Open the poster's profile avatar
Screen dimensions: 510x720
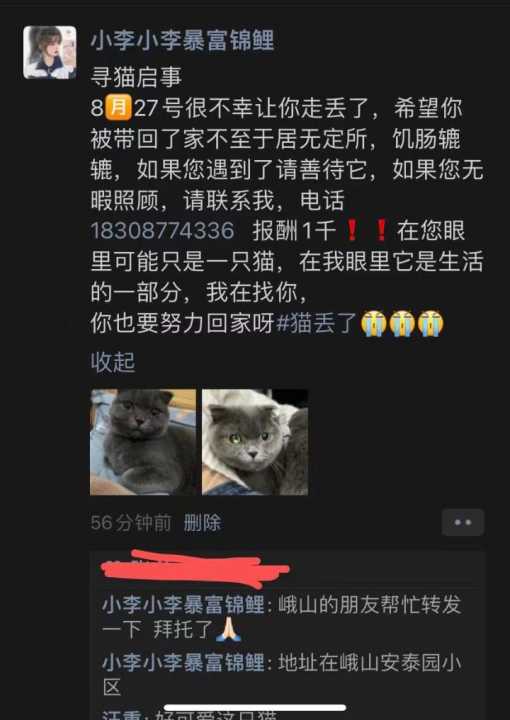[x=50, y=52]
